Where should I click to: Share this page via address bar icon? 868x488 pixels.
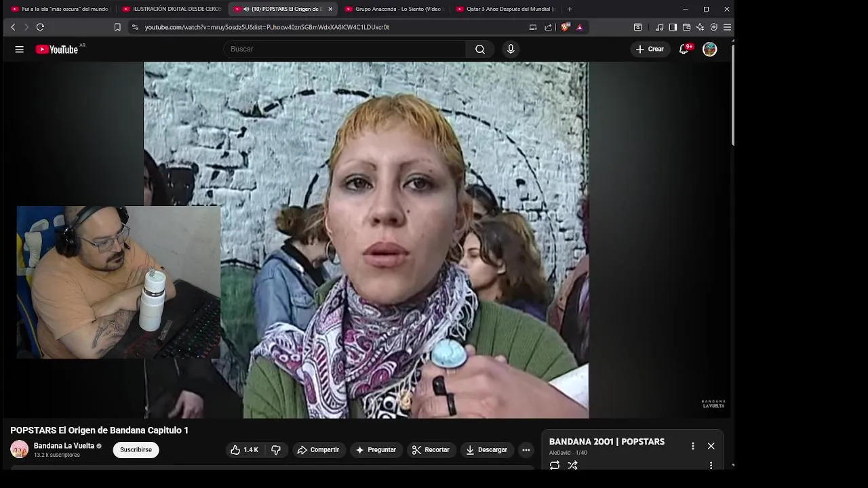tap(548, 27)
